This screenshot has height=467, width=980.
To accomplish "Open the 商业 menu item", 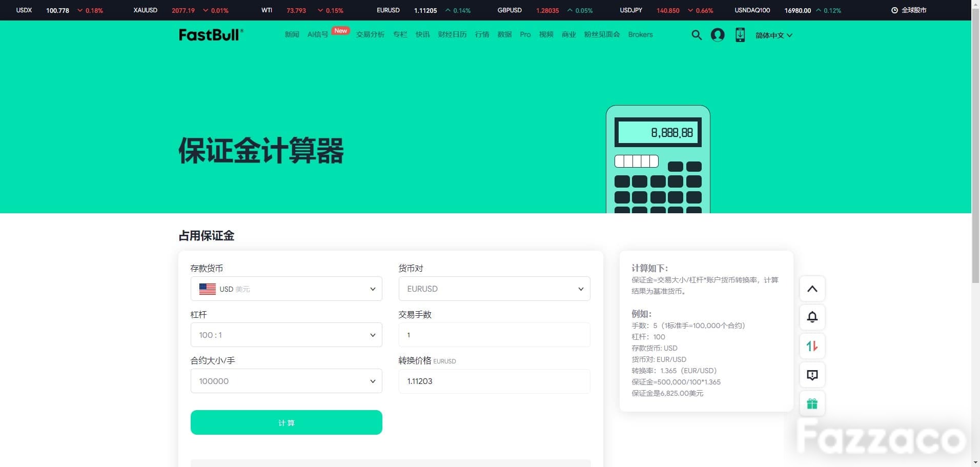I will pyautogui.click(x=568, y=35).
